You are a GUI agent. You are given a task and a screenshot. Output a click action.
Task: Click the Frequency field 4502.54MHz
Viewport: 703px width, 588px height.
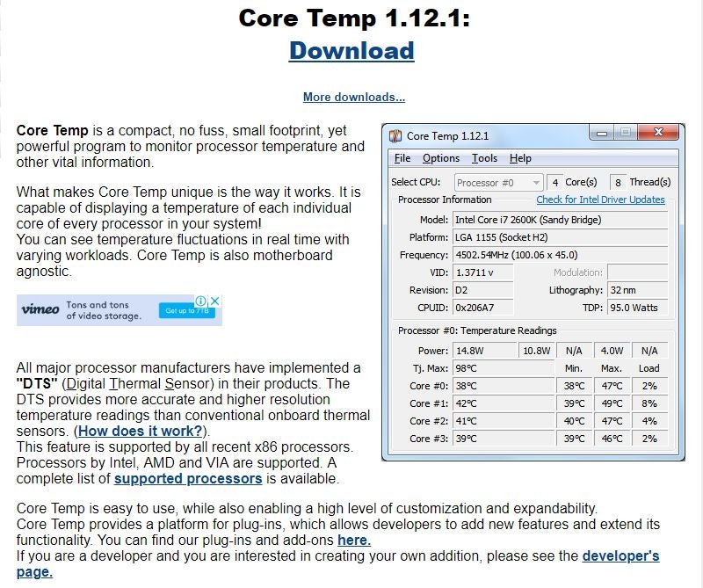(x=560, y=255)
